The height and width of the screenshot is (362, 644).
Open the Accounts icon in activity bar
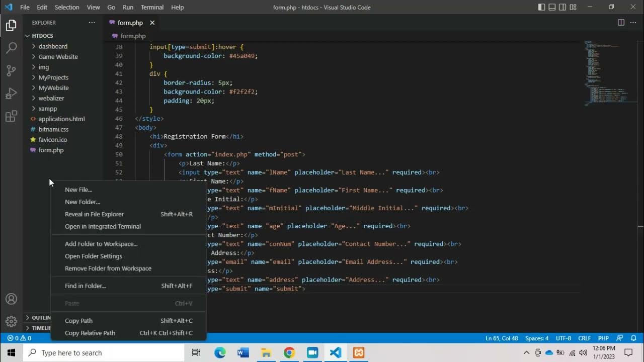coord(11,299)
